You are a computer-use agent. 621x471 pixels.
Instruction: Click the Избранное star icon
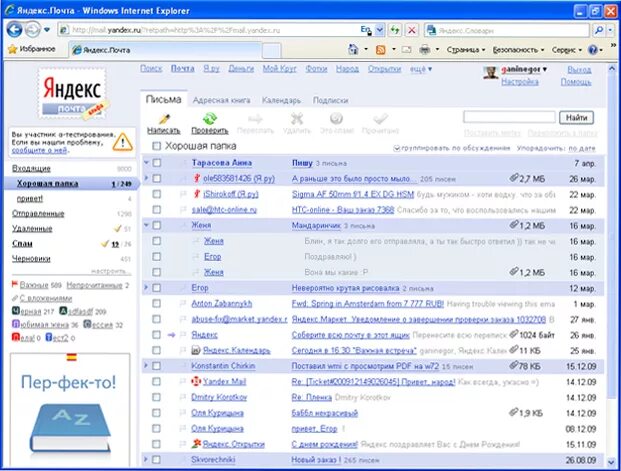click(13, 50)
